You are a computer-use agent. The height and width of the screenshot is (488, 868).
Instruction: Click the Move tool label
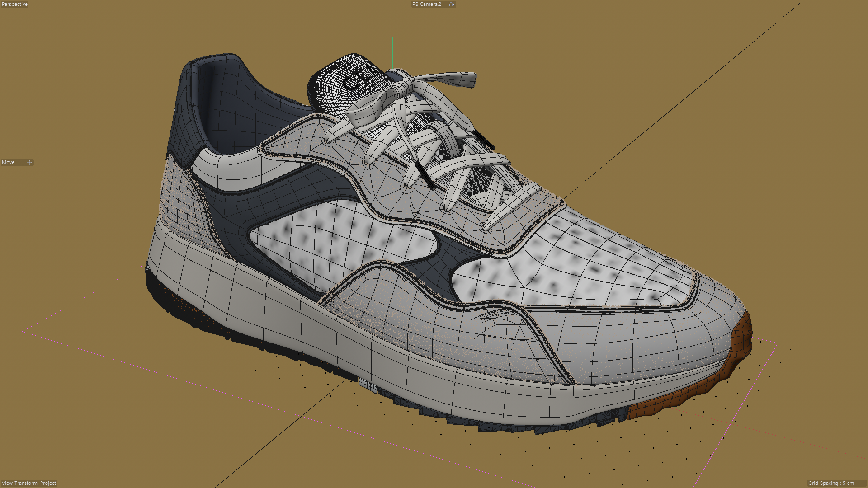click(8, 162)
